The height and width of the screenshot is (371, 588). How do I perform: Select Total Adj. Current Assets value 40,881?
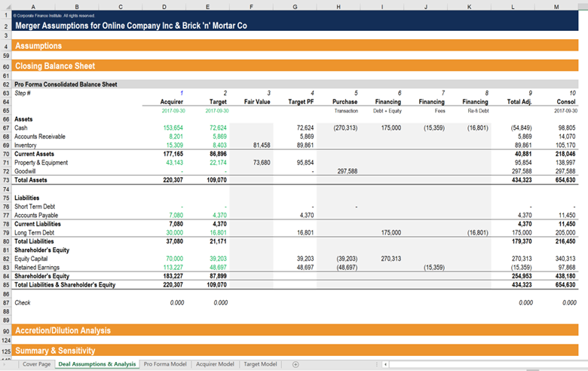tap(523, 154)
